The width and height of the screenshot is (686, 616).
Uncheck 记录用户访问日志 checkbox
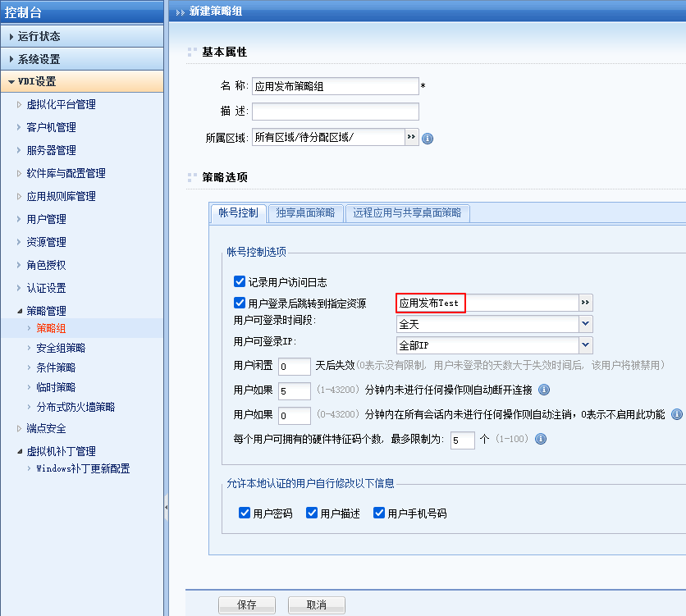(240, 281)
